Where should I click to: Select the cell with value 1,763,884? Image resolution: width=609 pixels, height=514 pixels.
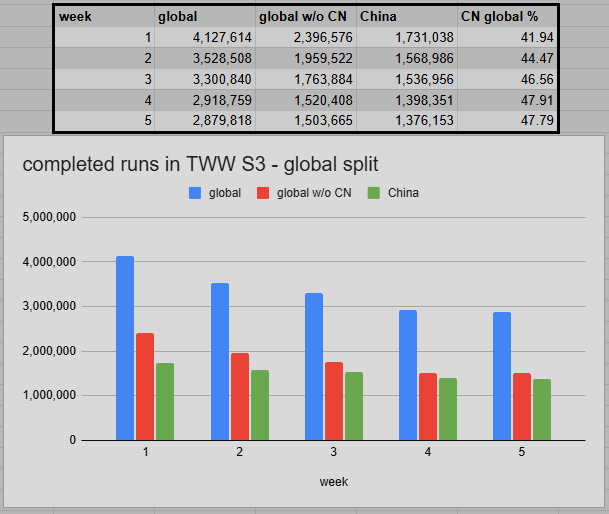pyautogui.click(x=306, y=79)
